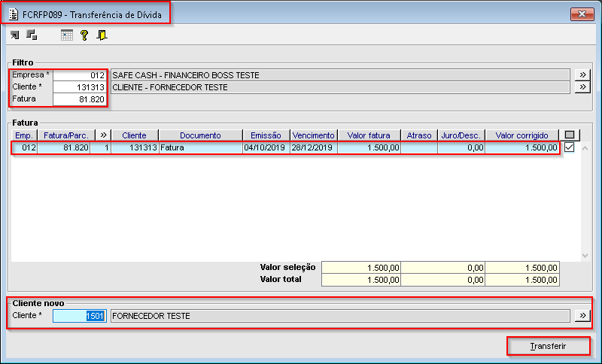
Task: Click the Valor corrigido column header
Action: click(x=522, y=135)
